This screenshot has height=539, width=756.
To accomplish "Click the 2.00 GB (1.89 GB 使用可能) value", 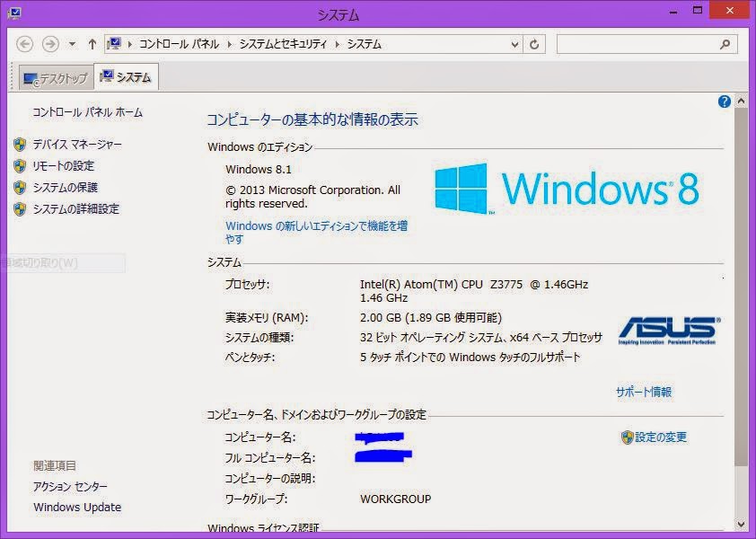I will pyautogui.click(x=431, y=318).
